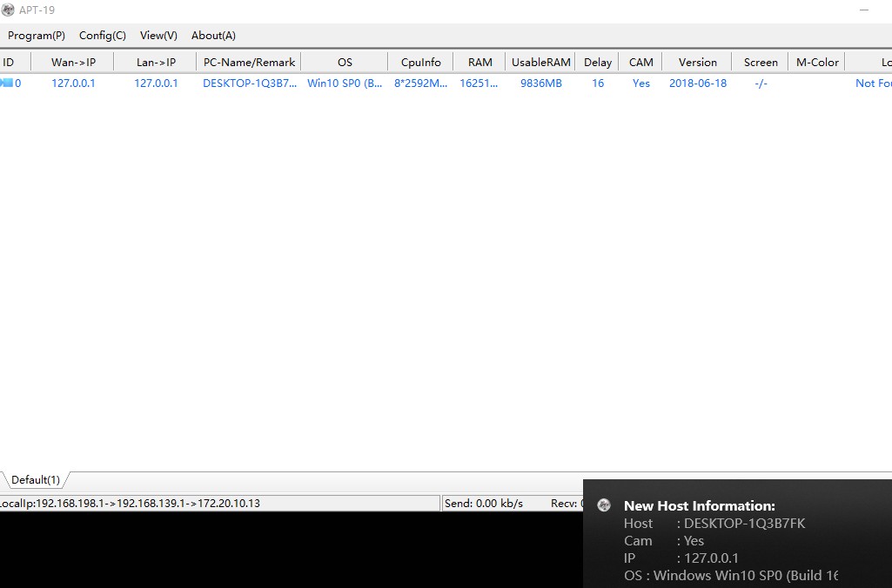Sort by the Screen column header
Image resolution: width=892 pixels, height=588 pixels.
(761, 62)
